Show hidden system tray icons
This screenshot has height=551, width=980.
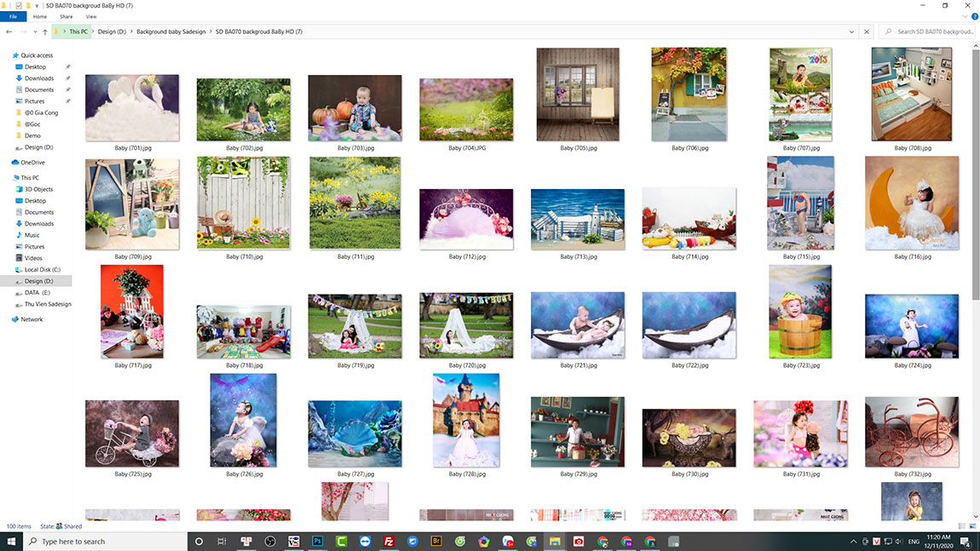tap(853, 542)
